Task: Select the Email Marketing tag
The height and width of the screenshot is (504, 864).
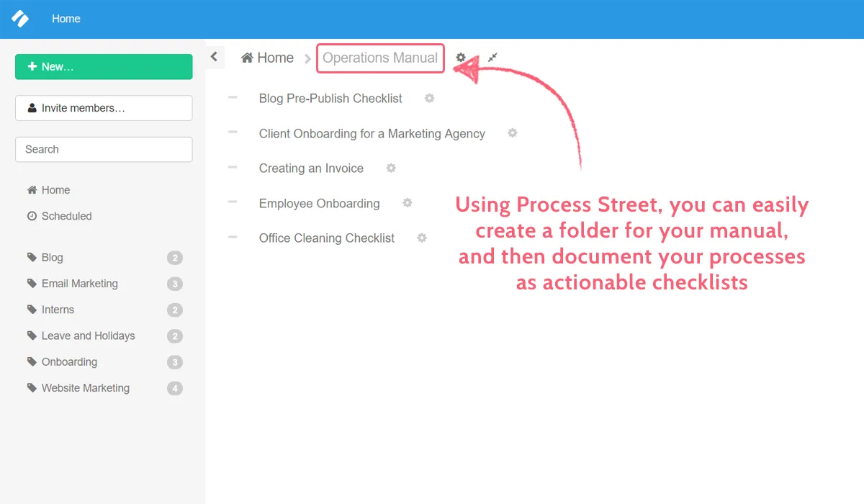Action: pyautogui.click(x=73, y=284)
